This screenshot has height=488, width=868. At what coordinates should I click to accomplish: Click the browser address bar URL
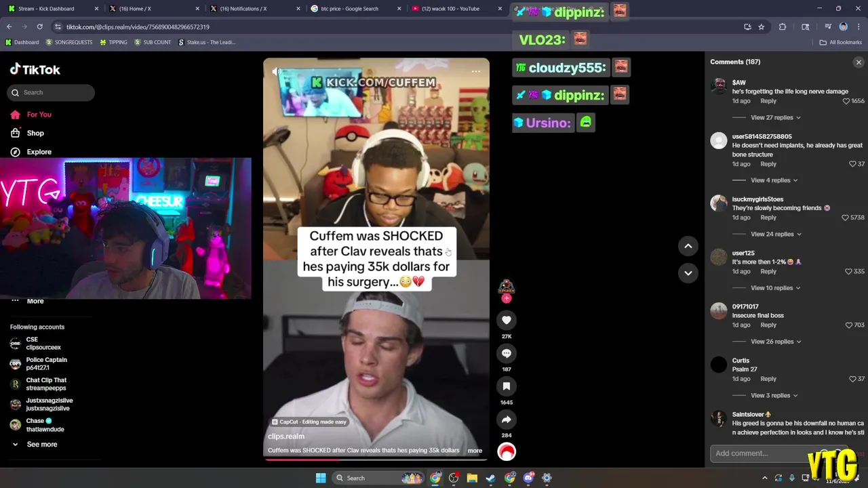pos(138,27)
